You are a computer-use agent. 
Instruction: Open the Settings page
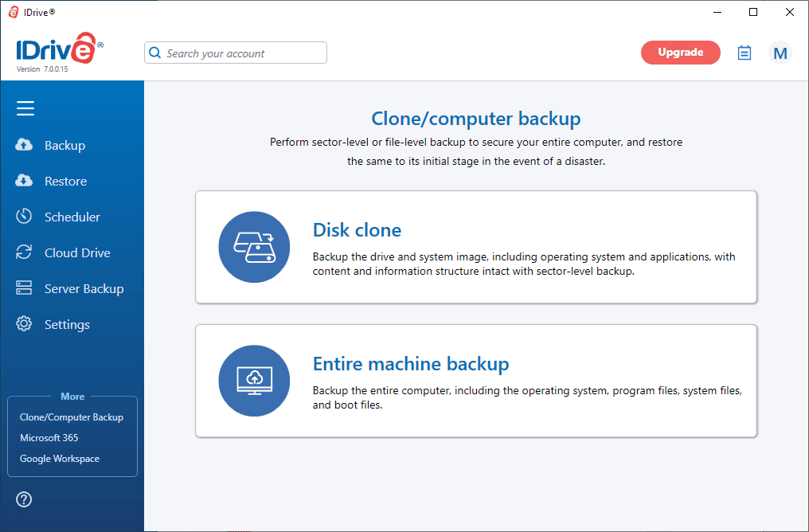[67, 325]
